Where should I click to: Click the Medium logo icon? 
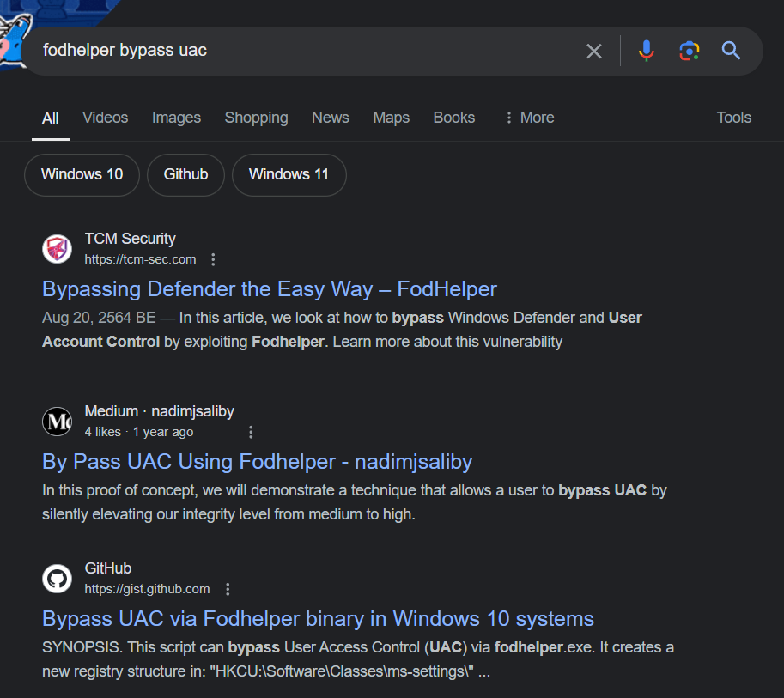tap(58, 422)
